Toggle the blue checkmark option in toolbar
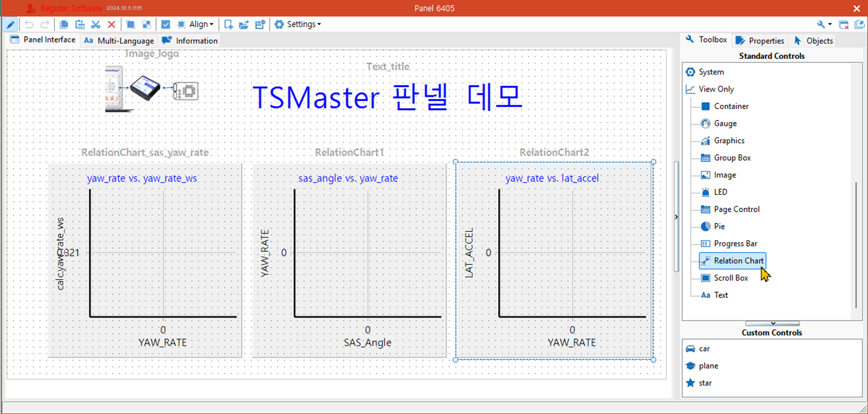The width and height of the screenshot is (868, 414). point(165,24)
